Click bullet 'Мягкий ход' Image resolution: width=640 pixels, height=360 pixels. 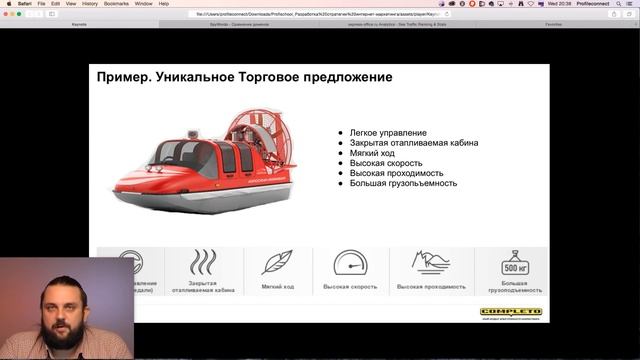click(x=372, y=153)
